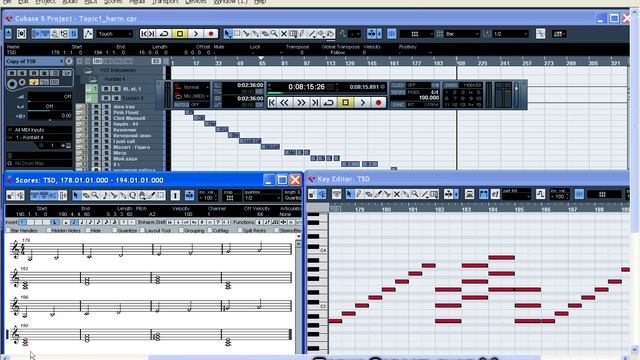Screen dimensions: 640x360
Task: Click the Scores vertical scrollbar up arrow
Action: [298, 243]
